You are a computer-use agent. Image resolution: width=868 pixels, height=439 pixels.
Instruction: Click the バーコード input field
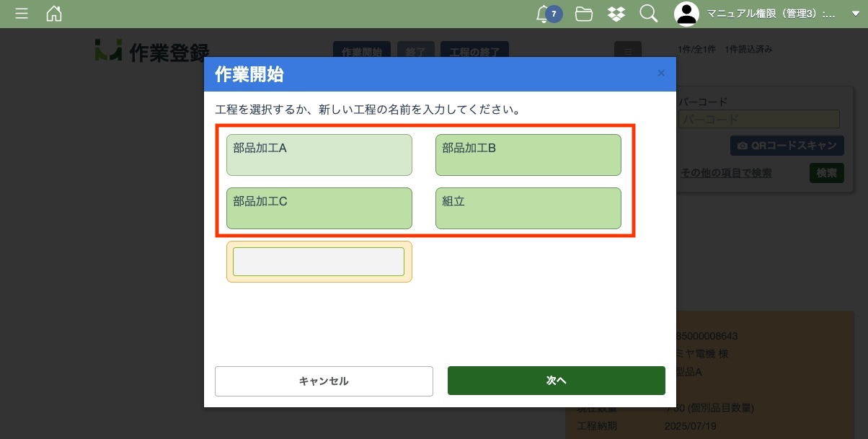(x=759, y=120)
